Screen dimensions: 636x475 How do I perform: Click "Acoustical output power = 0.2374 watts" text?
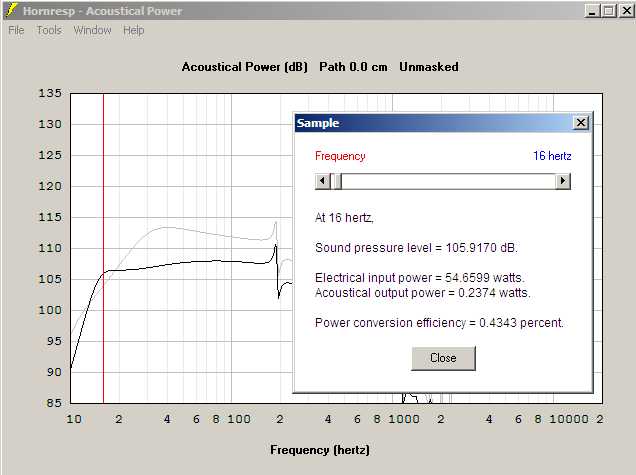pos(423,292)
